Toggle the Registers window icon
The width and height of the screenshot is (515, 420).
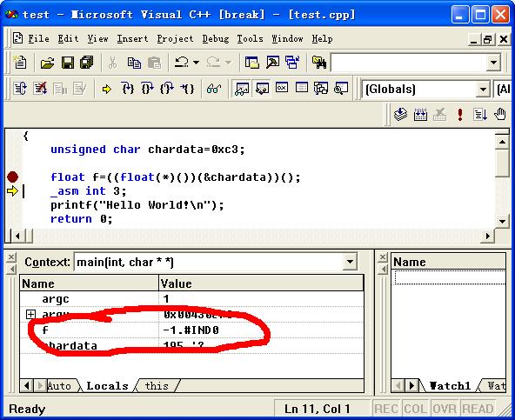pos(282,88)
